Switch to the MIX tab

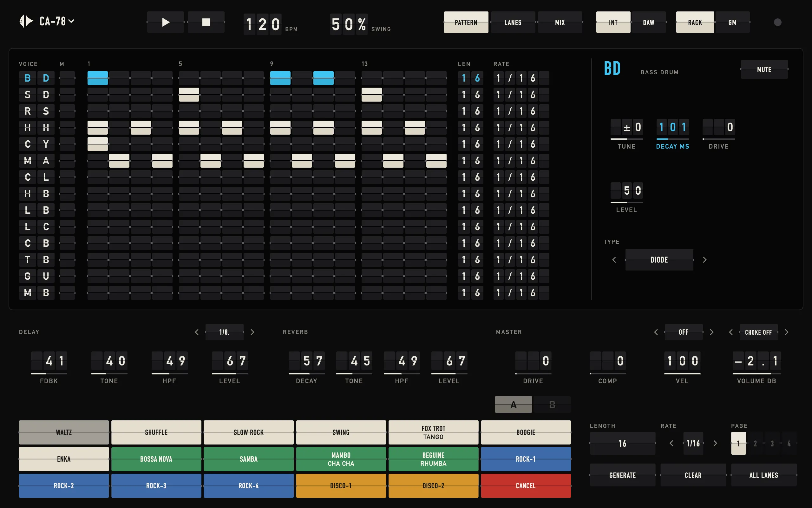560,22
